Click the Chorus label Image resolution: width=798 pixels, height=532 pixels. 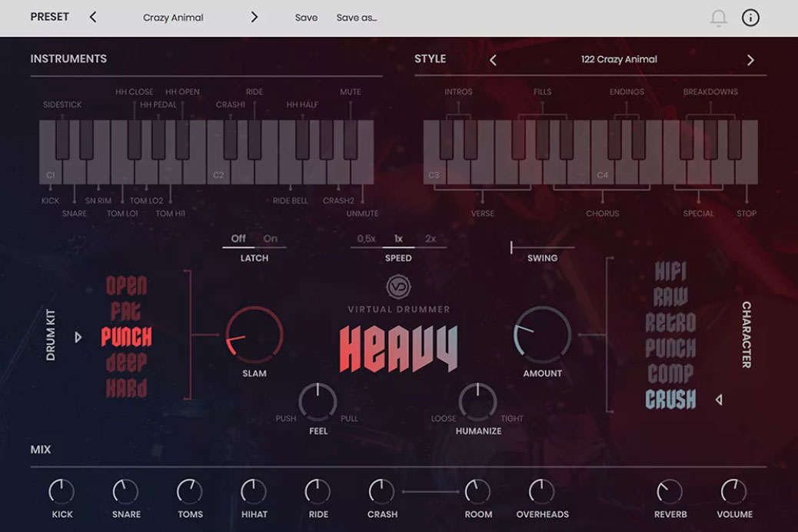(603, 213)
